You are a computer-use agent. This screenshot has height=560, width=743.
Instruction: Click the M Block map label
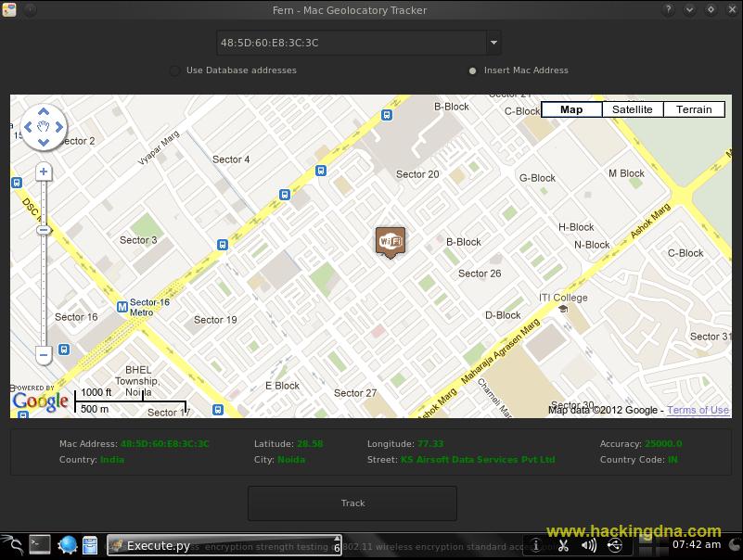tap(626, 173)
